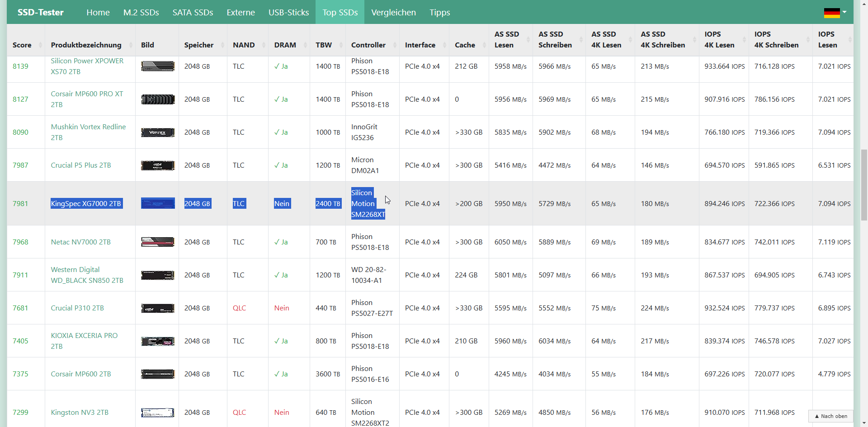Click the SSD-Tester site logo

(41, 13)
